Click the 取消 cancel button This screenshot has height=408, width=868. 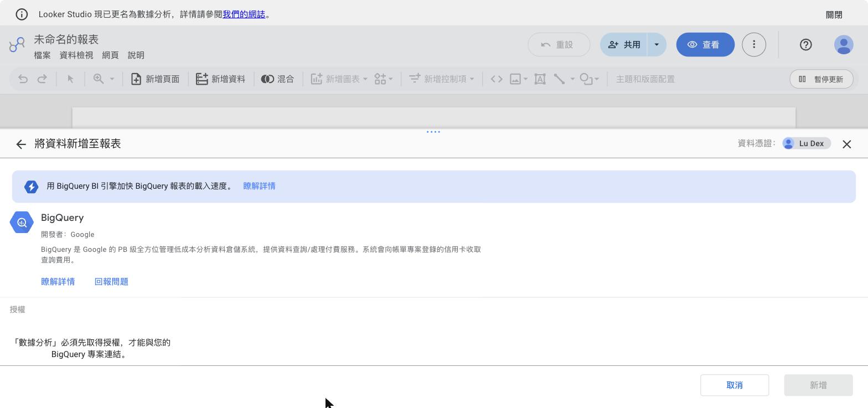735,385
